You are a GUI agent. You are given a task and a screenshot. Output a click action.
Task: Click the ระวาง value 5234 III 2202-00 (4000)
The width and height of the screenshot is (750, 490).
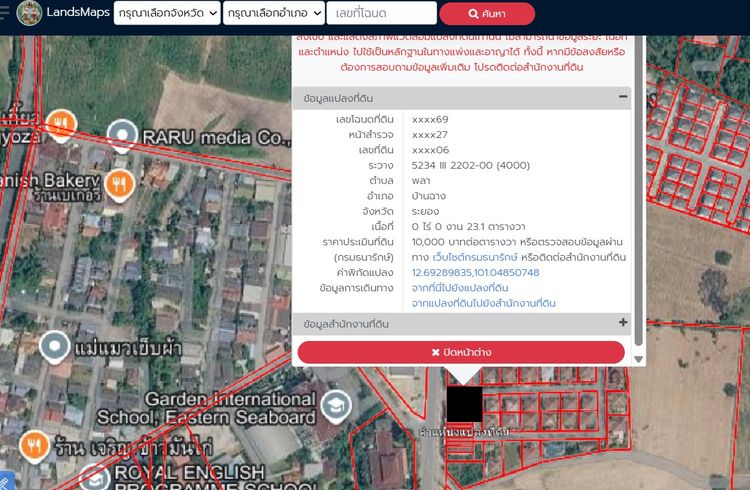coord(471,165)
